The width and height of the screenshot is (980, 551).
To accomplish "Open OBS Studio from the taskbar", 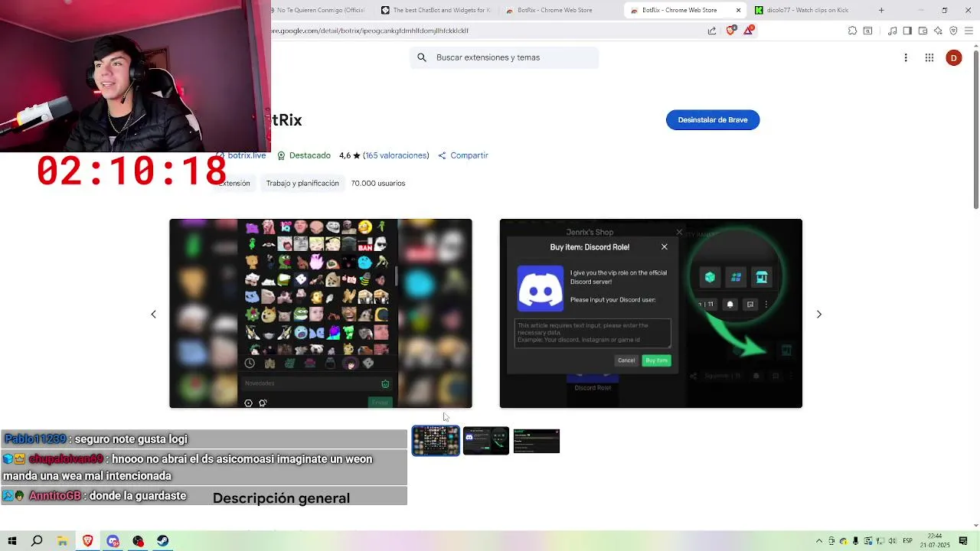I will (x=138, y=541).
